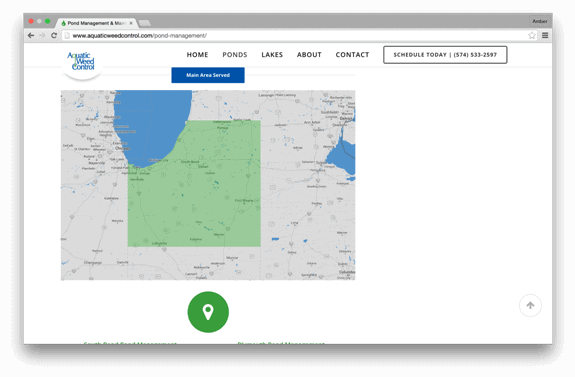Bookmark page with star icon
Viewport: 575px width, 377px height.
tap(532, 36)
